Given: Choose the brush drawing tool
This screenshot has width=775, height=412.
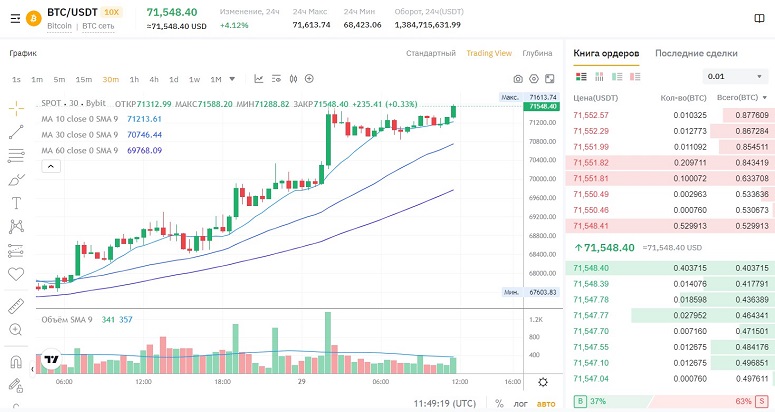Looking at the screenshot, I should (x=15, y=179).
